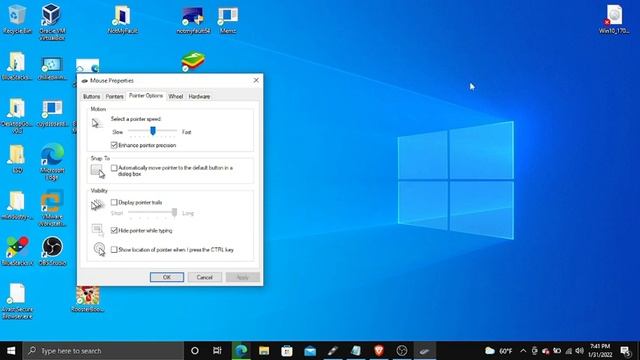Select the NotMyFault desktop folder
Image resolution: width=640 pixels, height=360 pixels.
[122, 19]
